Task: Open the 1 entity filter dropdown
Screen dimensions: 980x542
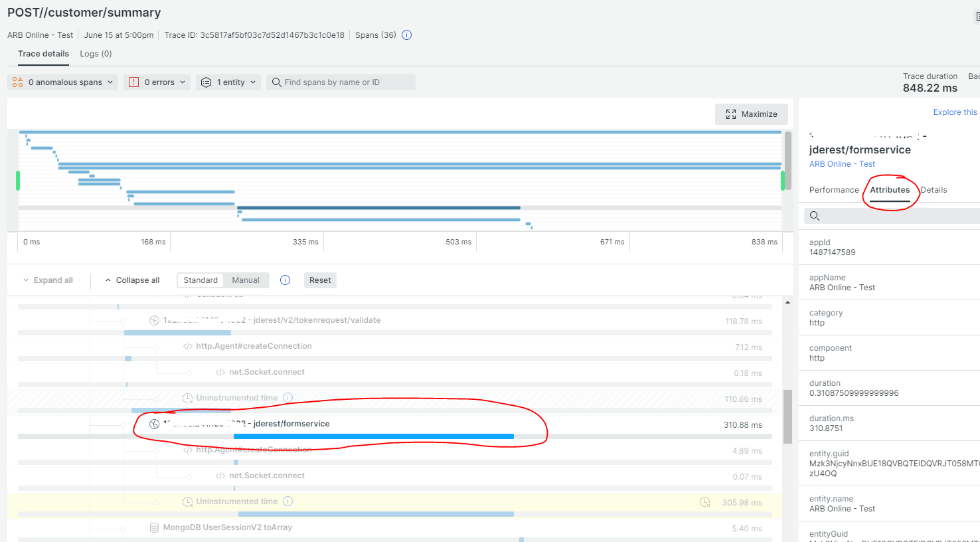Action: click(229, 82)
